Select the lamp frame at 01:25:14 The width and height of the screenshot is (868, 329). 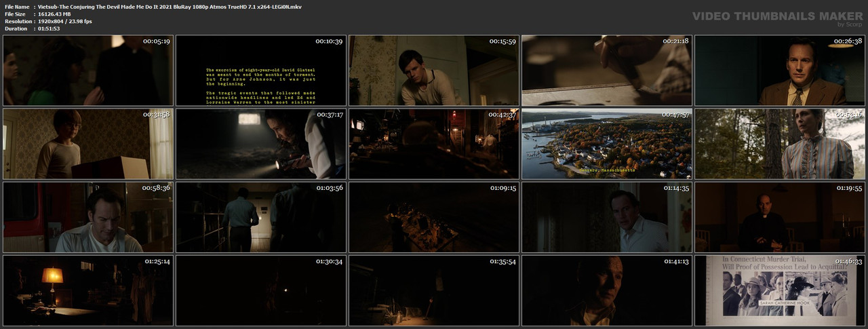88,290
